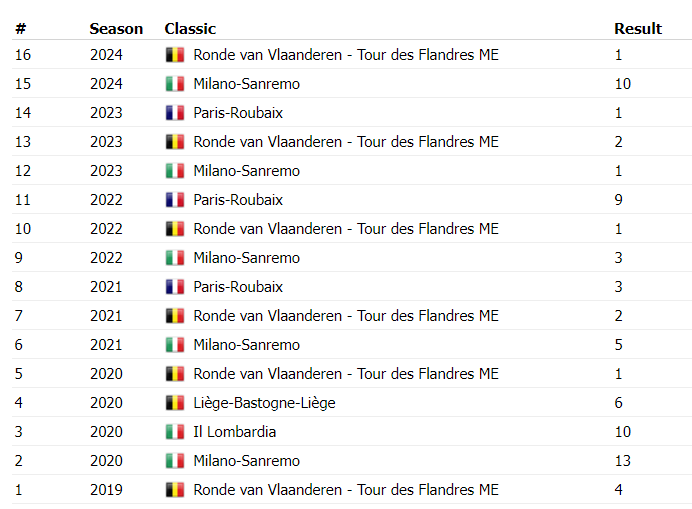Click French flag beside 2022 Paris-Roubaix
Image resolution: width=692 pixels, height=509 pixels.
tap(174, 200)
